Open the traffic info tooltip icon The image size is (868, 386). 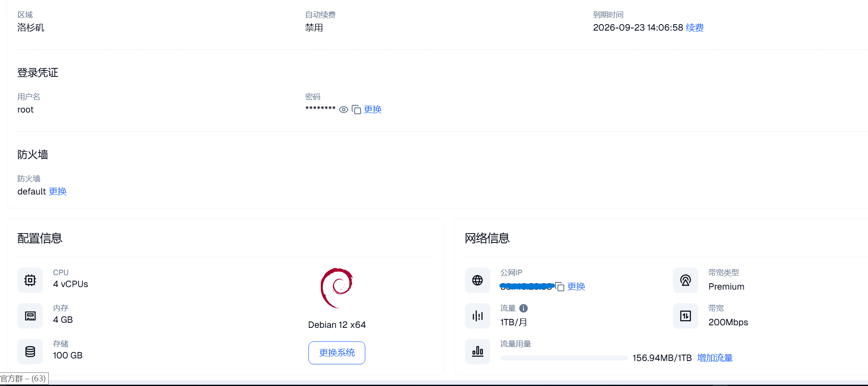524,308
